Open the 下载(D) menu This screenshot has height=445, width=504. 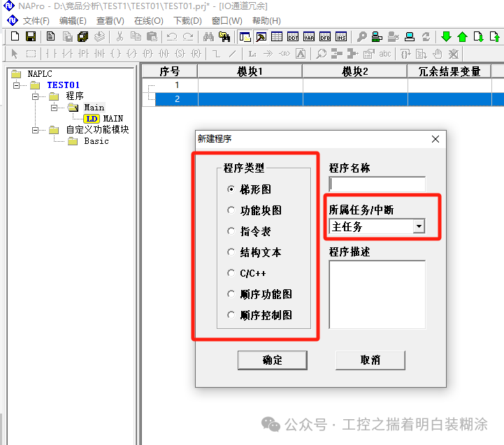pos(187,21)
